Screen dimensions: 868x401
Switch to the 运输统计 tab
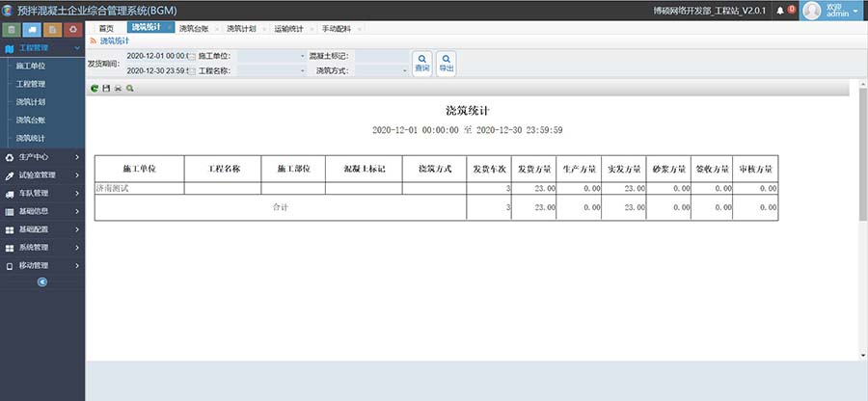click(x=288, y=29)
